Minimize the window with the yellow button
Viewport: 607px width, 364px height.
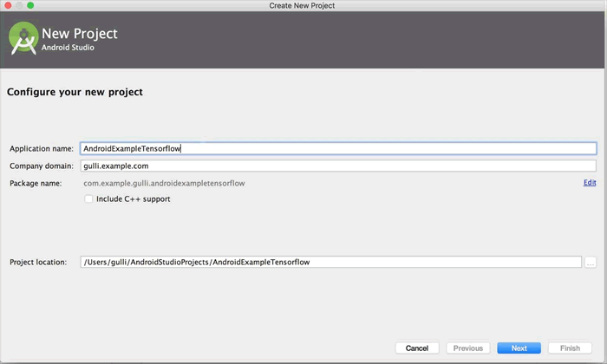click(19, 5)
